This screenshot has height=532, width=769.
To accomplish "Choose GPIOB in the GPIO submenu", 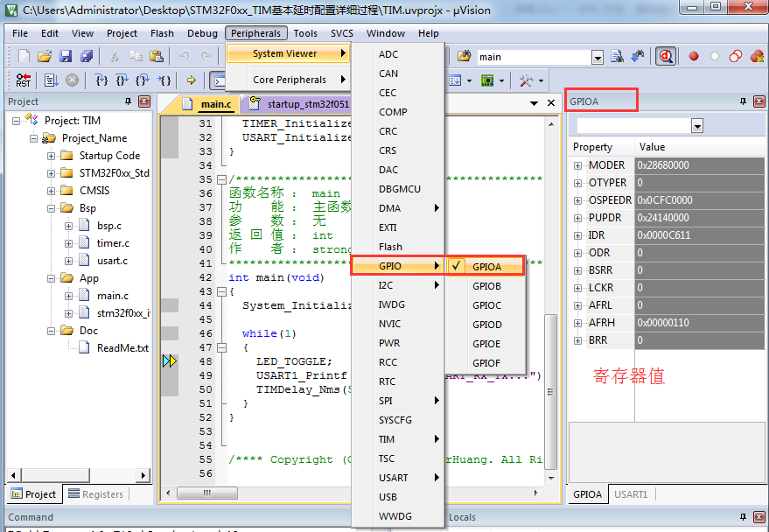I will tap(486, 286).
